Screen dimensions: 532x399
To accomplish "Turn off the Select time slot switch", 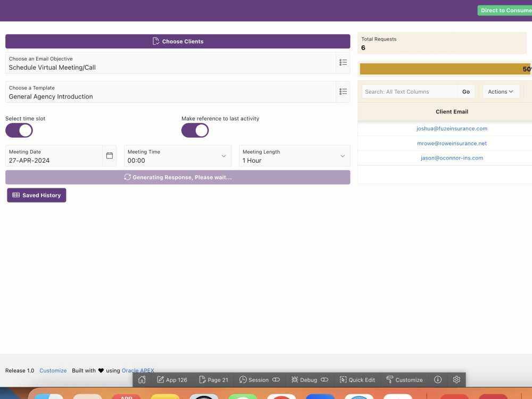I will (19, 130).
